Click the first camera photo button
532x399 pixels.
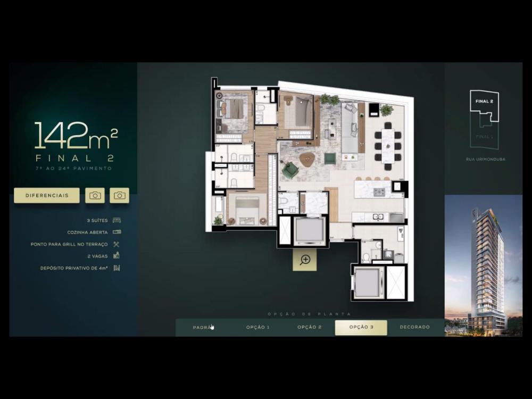click(95, 195)
